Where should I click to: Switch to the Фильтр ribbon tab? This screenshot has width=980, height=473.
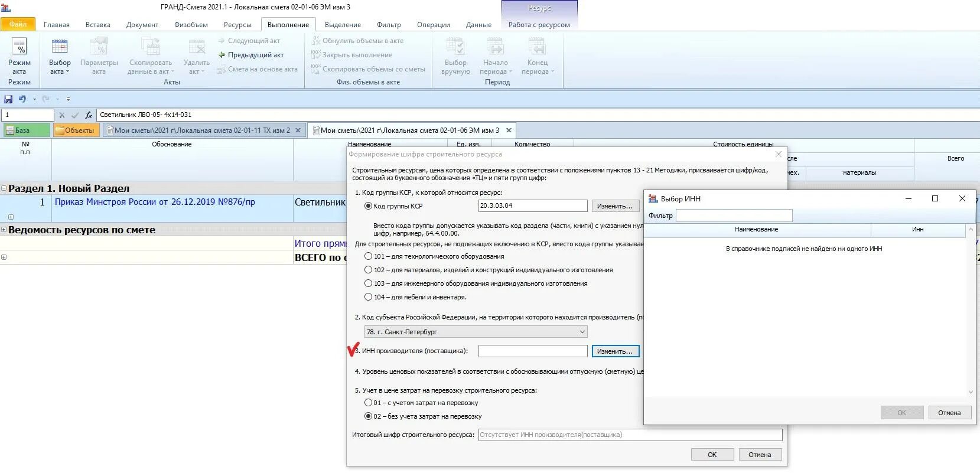(389, 25)
